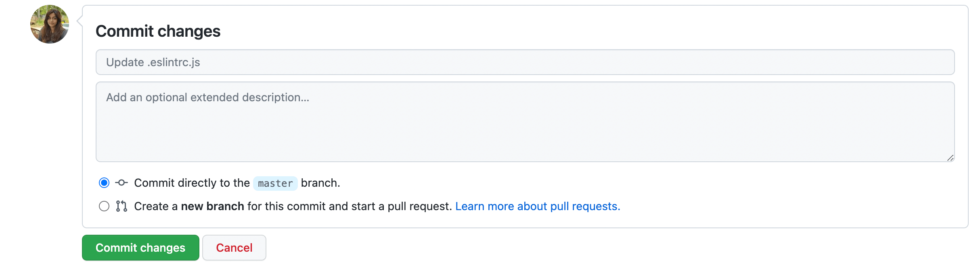980x267 pixels.
Task: Click the green Commit changes button
Action: click(140, 248)
